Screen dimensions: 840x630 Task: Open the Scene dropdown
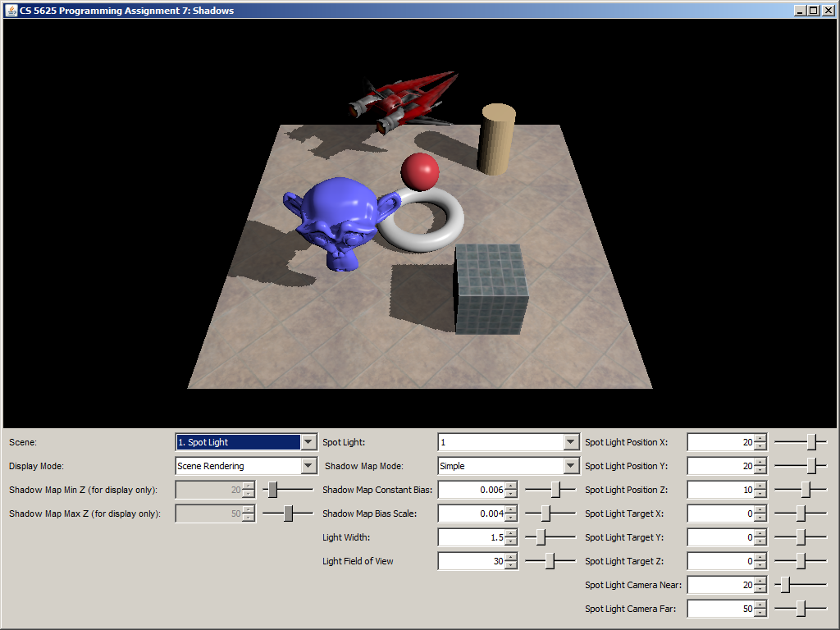click(x=308, y=442)
